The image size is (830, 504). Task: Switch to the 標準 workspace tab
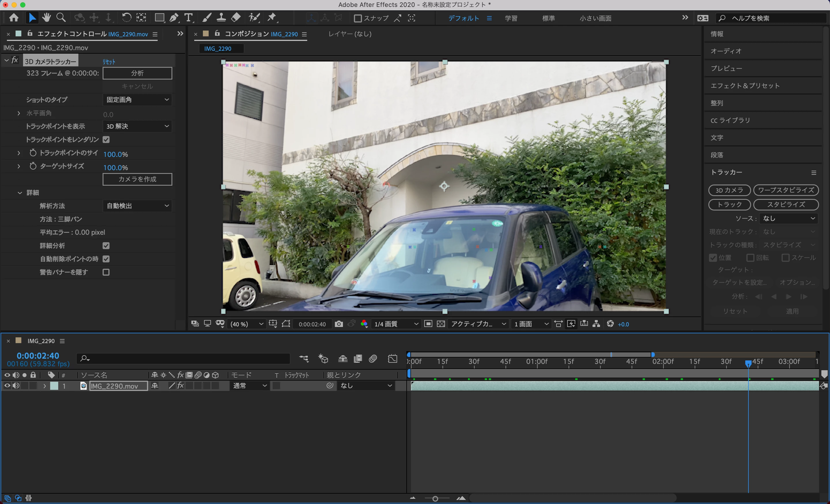(548, 18)
